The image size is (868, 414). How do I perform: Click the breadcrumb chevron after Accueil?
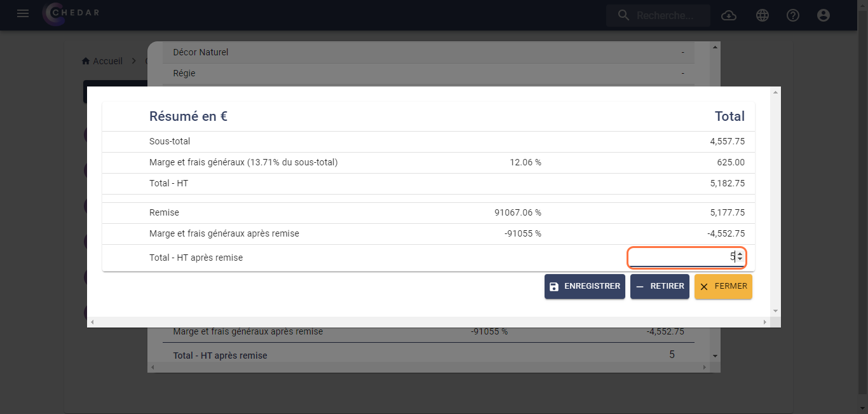tap(134, 61)
